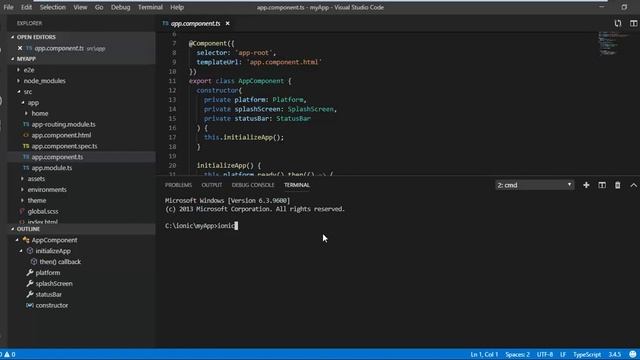Open the Help menu
Viewport: 640px width, 360px height.
177,7
